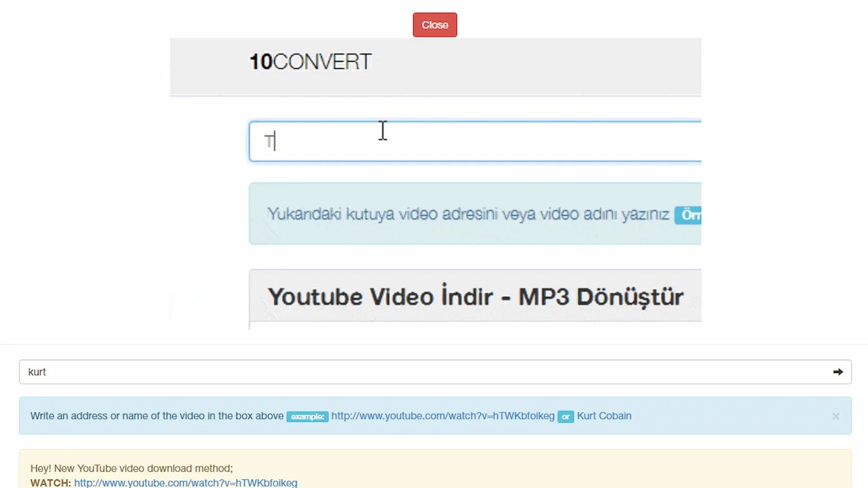This screenshot has width=868, height=488.
Task: Click the 10CONVERT logo in the preview
Action: point(310,62)
